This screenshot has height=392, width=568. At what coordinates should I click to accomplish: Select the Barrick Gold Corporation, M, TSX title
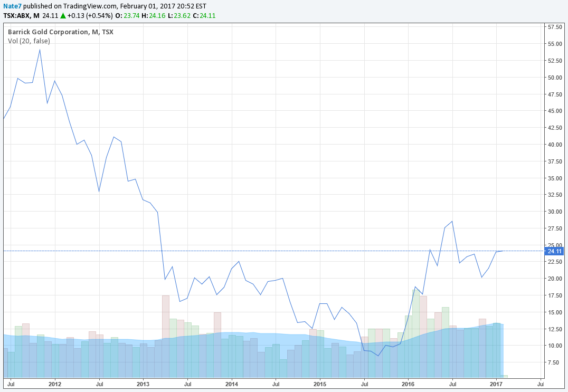pos(61,32)
